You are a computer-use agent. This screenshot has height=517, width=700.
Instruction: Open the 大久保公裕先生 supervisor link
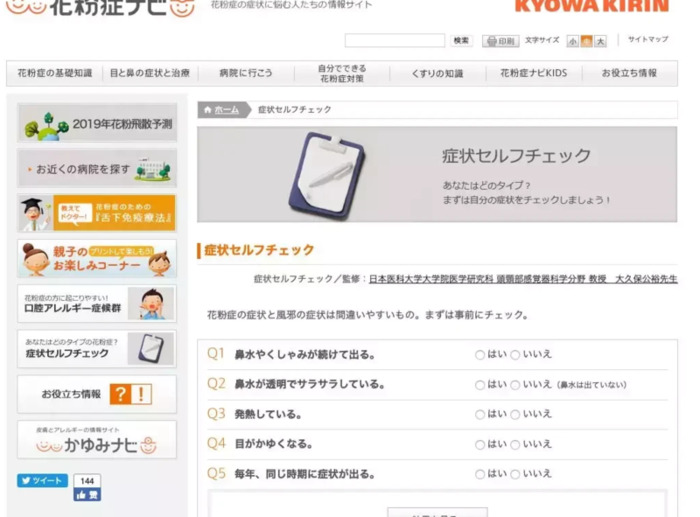(646, 279)
